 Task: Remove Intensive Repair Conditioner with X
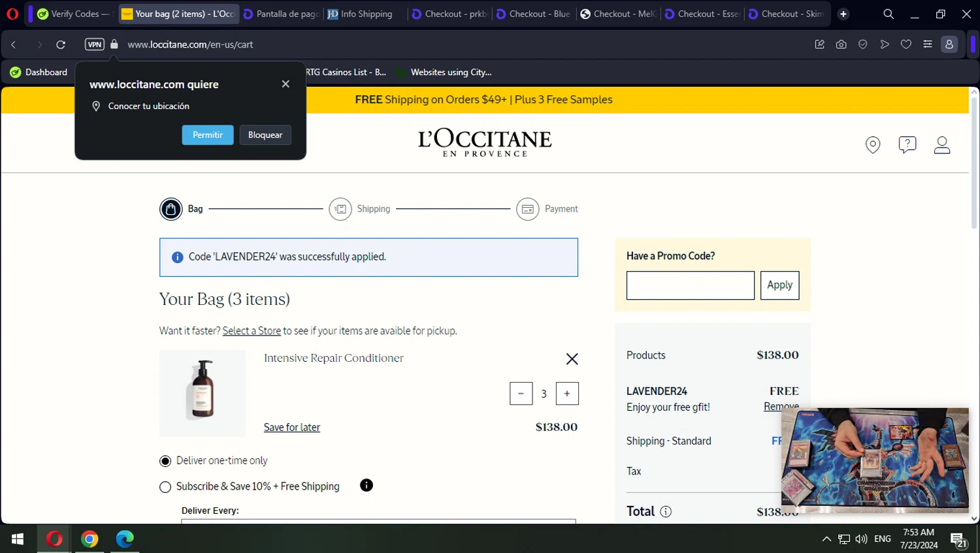point(572,358)
